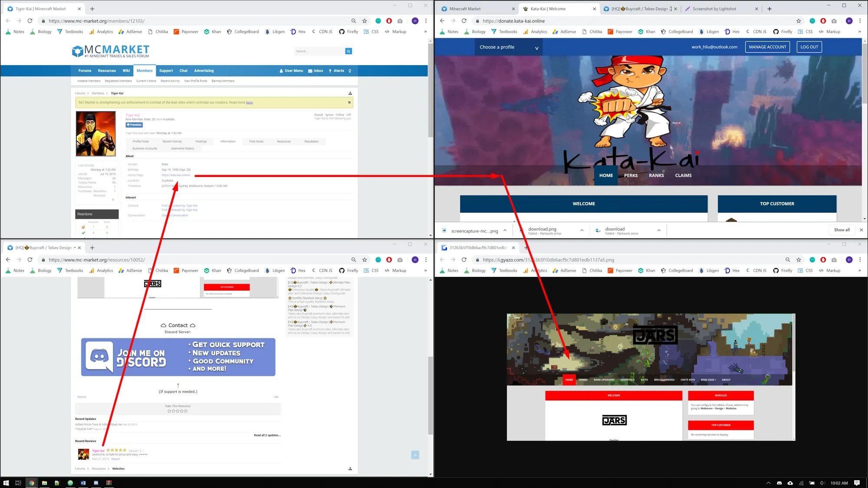
Task: Select the RANKS tab on Kata-Kai site
Action: pos(656,176)
